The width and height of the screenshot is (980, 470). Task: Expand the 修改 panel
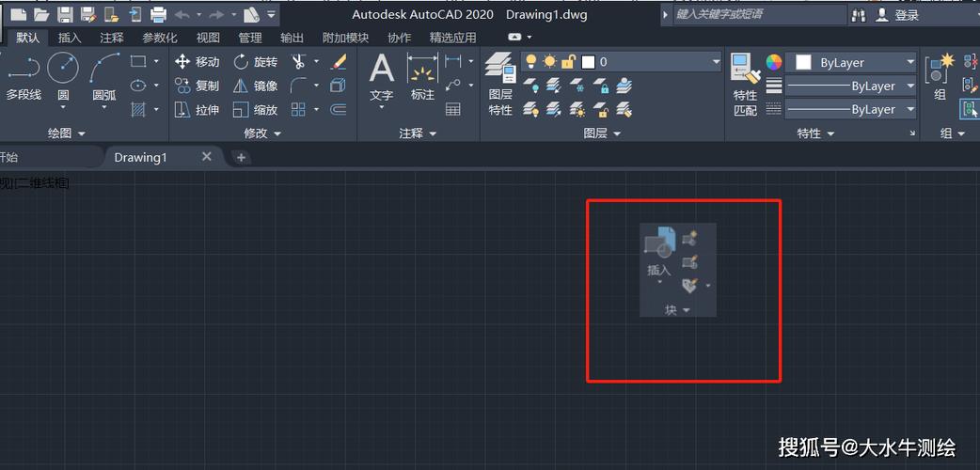point(262,133)
